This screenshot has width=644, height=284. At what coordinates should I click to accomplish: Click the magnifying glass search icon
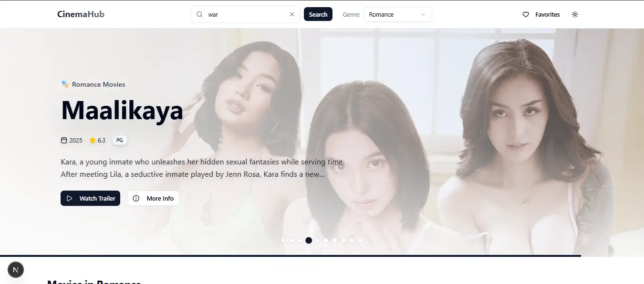200,15
